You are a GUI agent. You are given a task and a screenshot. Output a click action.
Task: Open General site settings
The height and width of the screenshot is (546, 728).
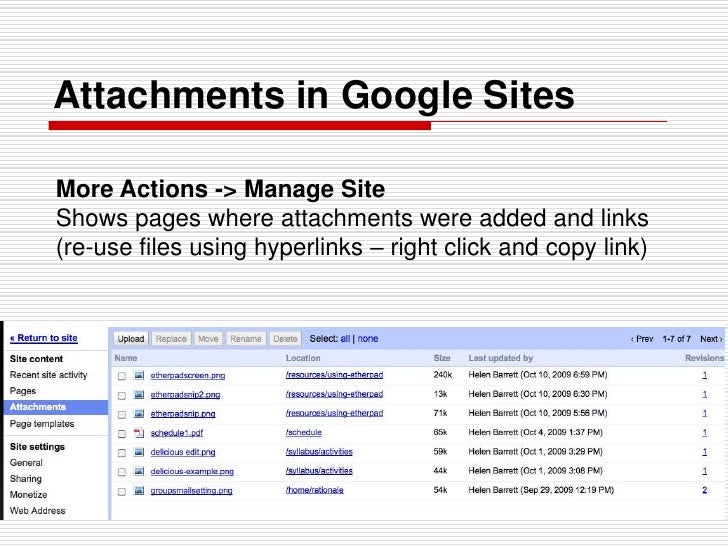pos(26,463)
